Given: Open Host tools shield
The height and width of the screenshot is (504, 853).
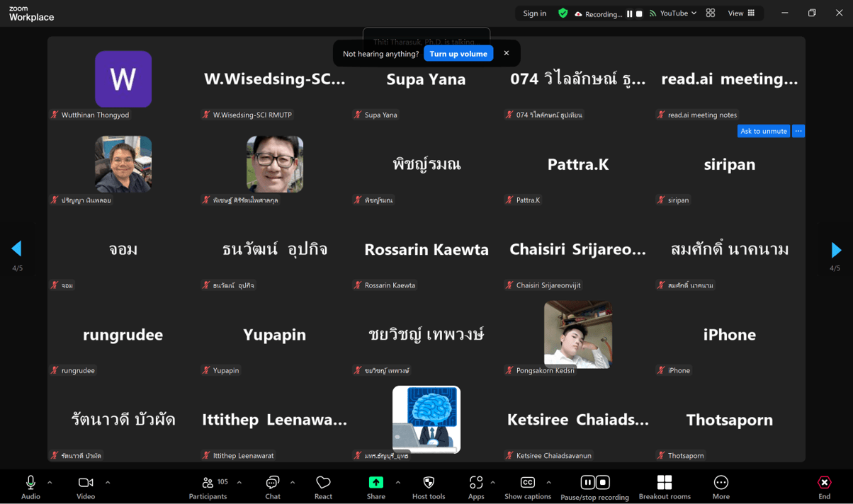Looking at the screenshot, I should 429,487.
